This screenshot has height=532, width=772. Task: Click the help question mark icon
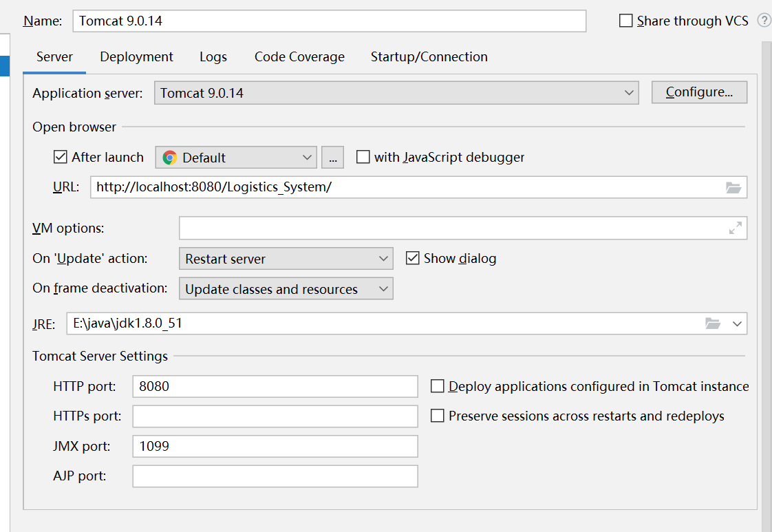(x=764, y=20)
